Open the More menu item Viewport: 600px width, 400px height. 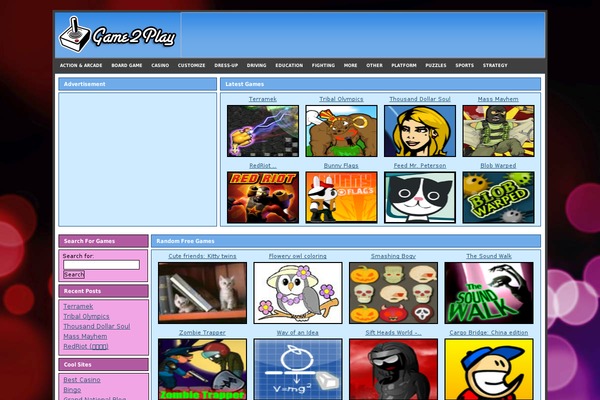coord(350,65)
